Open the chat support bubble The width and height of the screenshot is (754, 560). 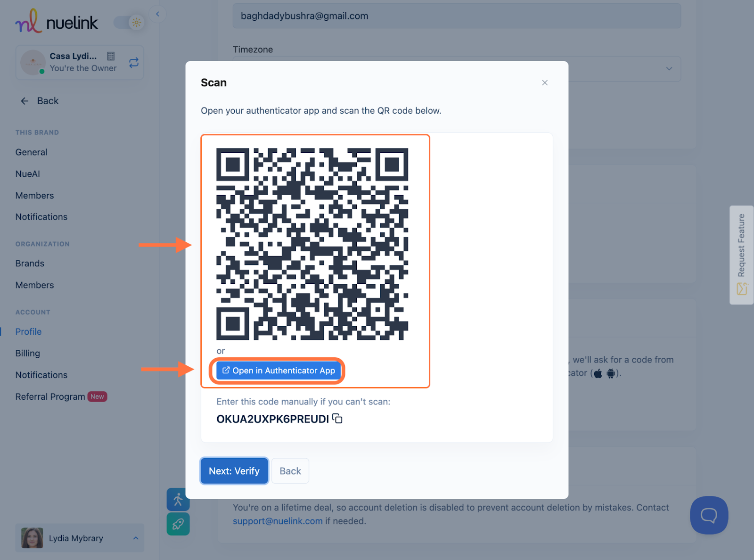(x=709, y=515)
